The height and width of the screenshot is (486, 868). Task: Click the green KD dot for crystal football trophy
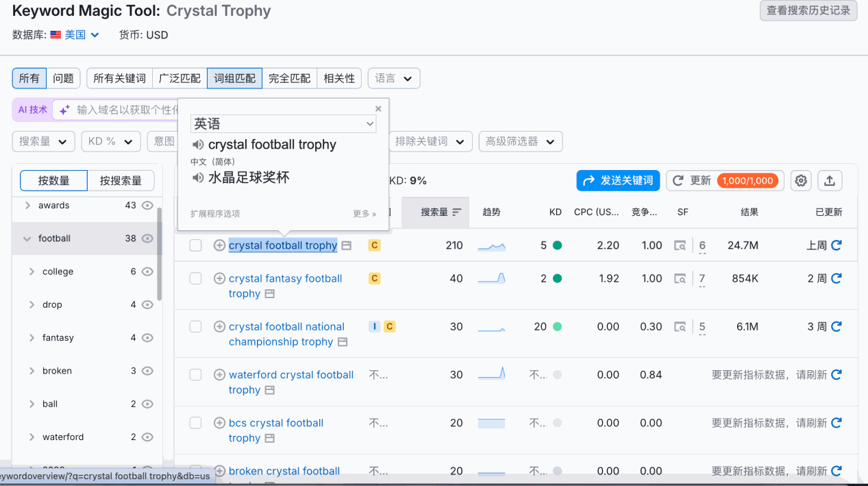557,245
